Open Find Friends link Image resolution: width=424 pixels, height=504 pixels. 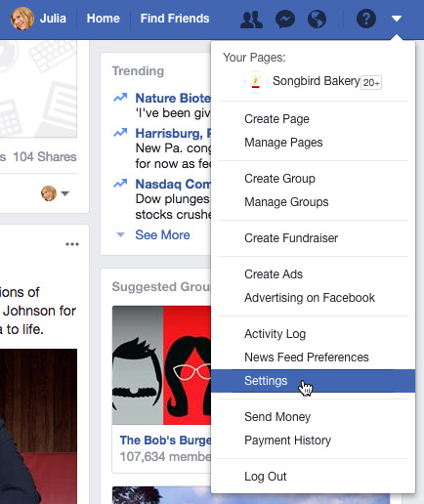[x=175, y=19]
